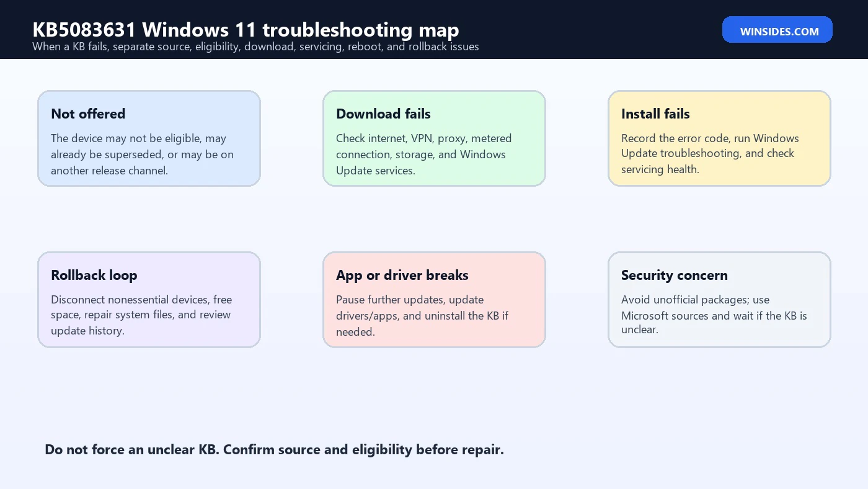Click the 'KB5083631 Windows 11 troubleshooting map' title
868x489 pixels.
[246, 29]
